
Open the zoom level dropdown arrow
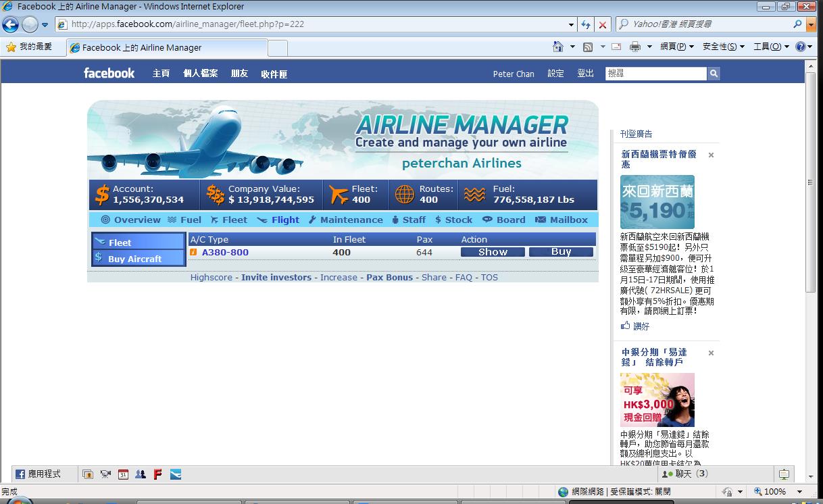coord(800,492)
